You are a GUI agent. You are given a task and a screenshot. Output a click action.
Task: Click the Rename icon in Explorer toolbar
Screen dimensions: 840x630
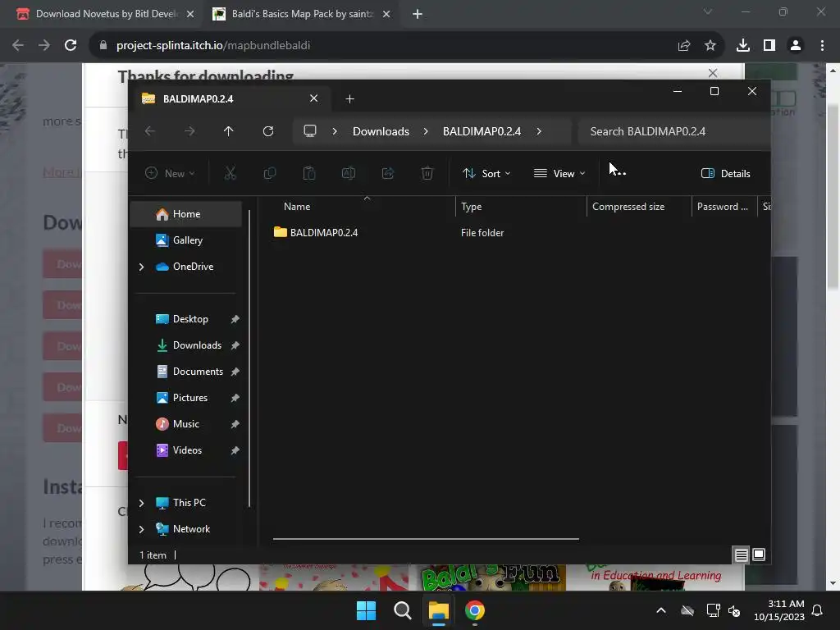click(x=348, y=173)
